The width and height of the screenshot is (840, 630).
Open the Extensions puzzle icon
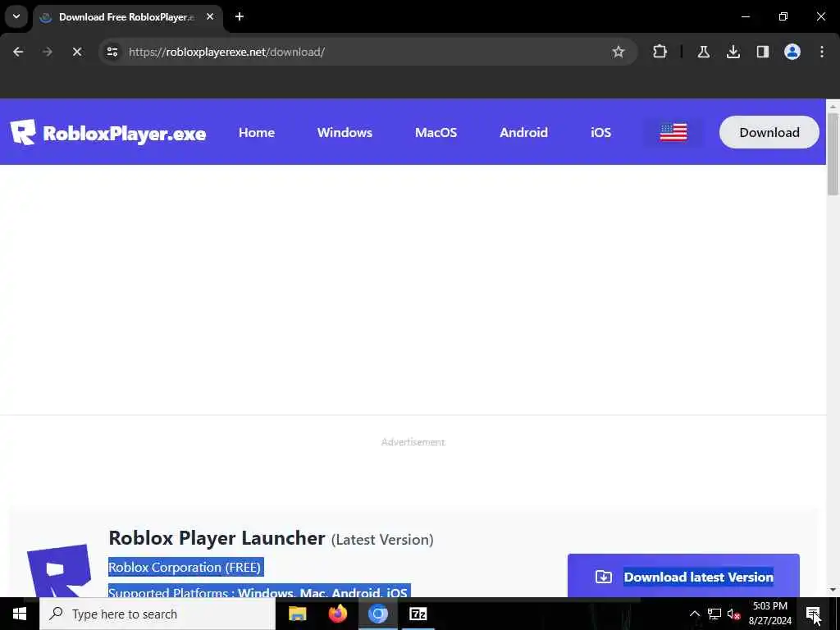(x=660, y=52)
